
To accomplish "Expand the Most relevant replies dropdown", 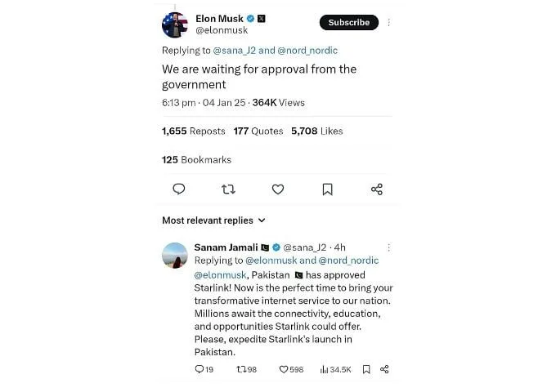I will click(x=213, y=220).
